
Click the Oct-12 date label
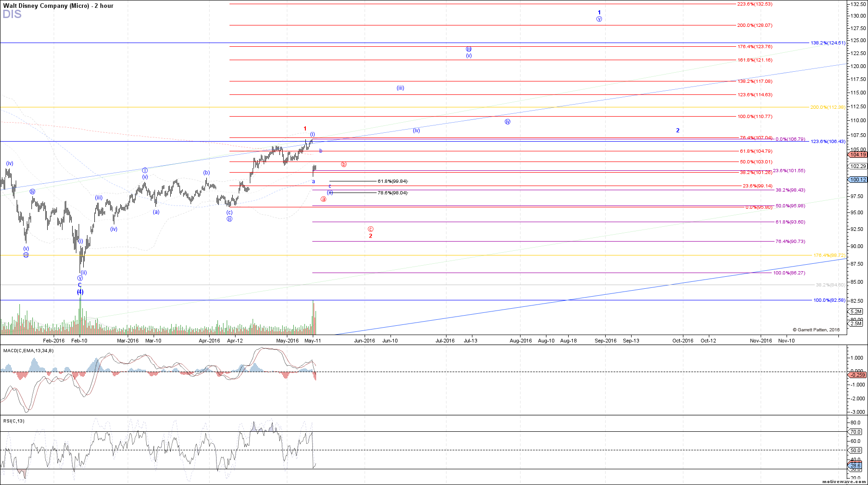708,341
